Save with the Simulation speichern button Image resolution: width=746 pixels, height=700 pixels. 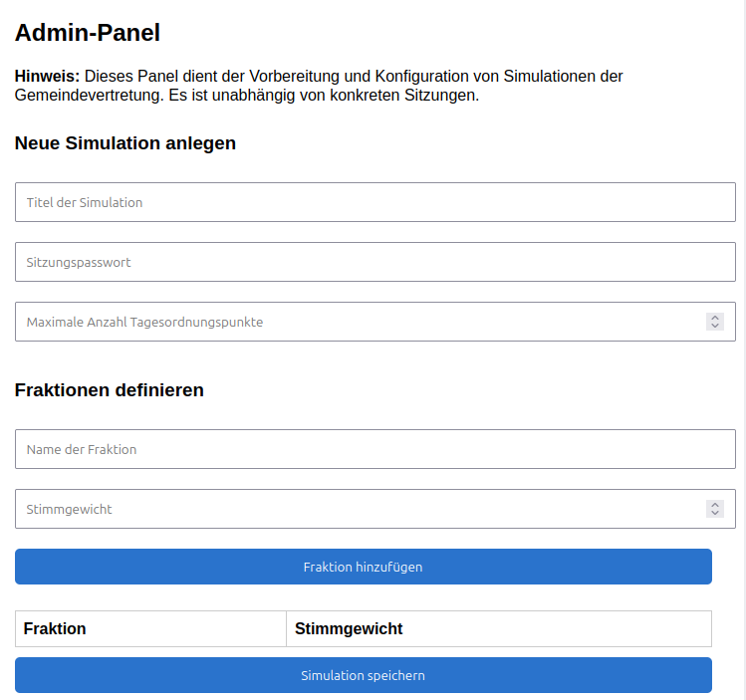[363, 675]
